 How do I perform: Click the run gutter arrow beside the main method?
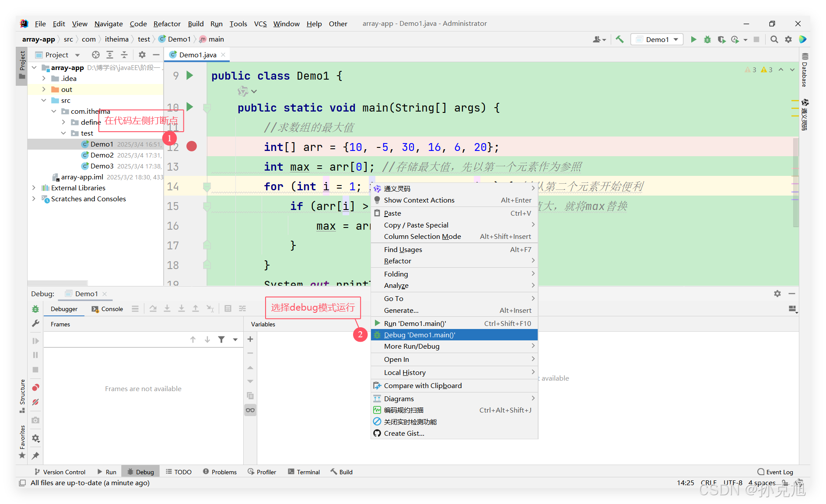pyautogui.click(x=190, y=107)
